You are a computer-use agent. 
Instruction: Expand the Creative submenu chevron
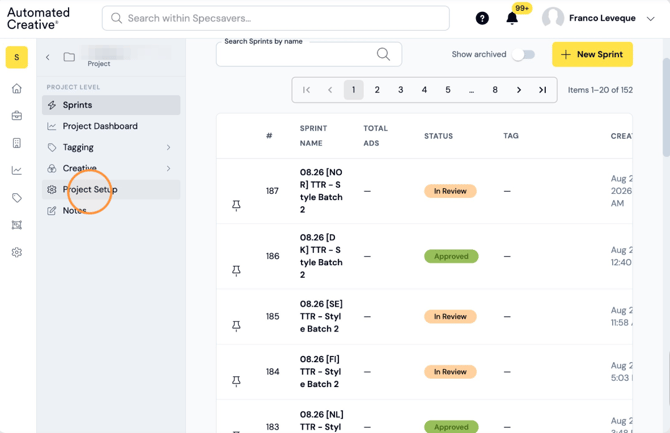(x=168, y=168)
